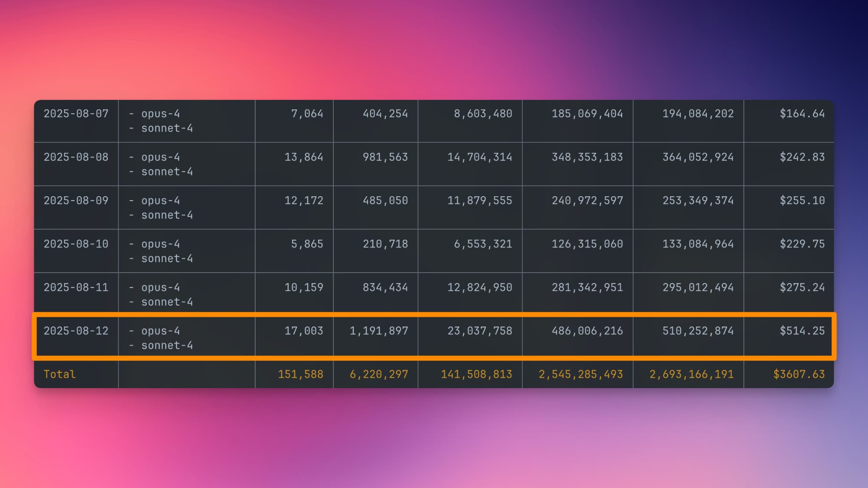Click the highlighted 2025-08-12 date cell
Screen dimensions: 868x488
76,331
